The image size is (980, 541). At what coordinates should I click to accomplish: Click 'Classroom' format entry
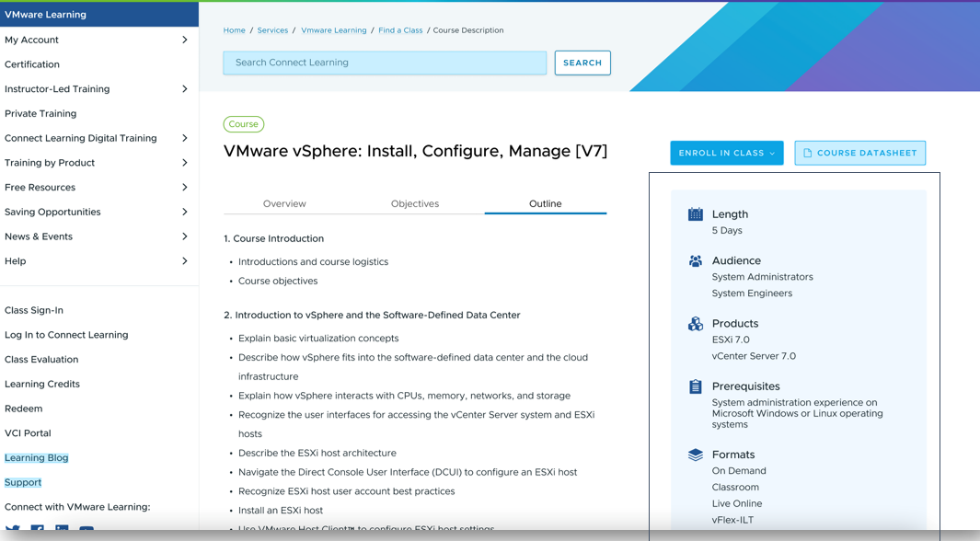(x=735, y=488)
